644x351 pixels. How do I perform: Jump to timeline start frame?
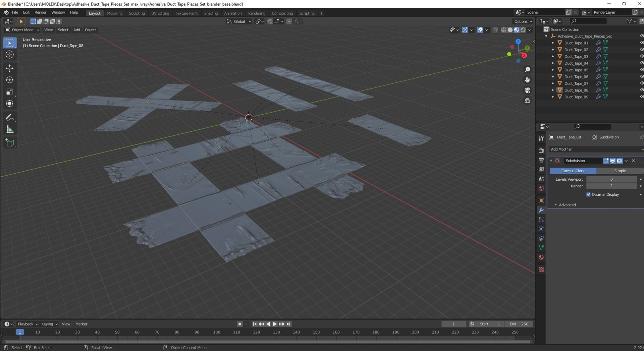(x=255, y=324)
